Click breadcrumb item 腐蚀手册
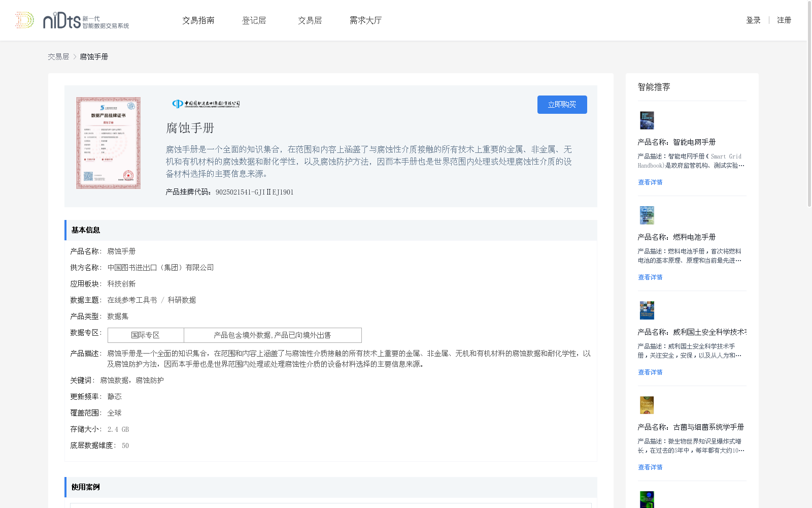 [94, 57]
